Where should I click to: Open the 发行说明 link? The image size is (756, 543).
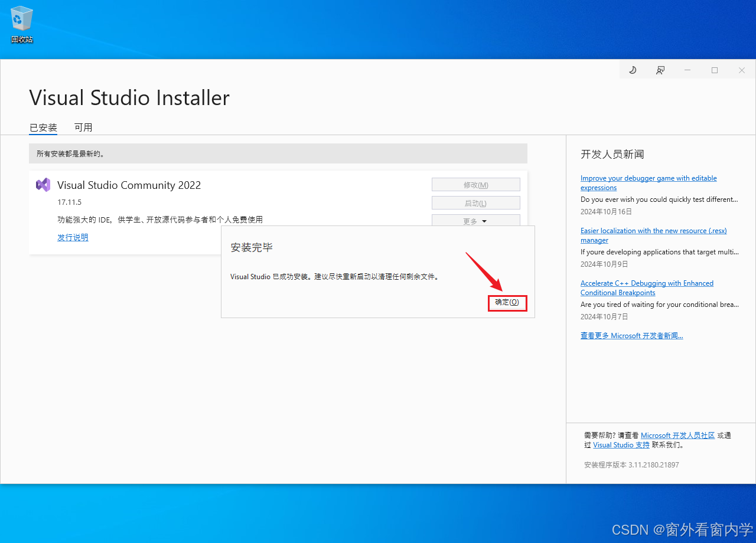(x=73, y=237)
